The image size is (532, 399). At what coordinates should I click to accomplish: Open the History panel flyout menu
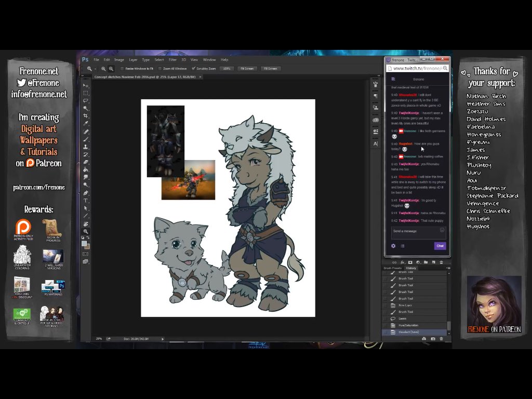coord(448,268)
